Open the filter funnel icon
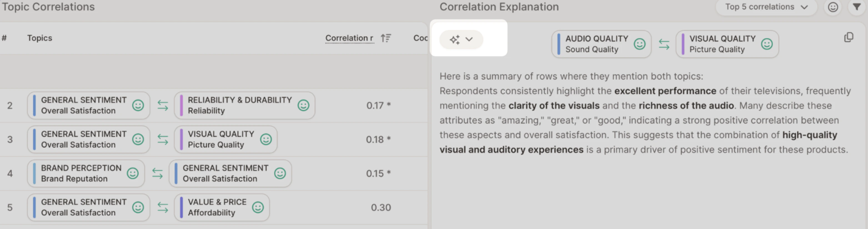Image resolution: width=868 pixels, height=229 pixels. [x=857, y=7]
